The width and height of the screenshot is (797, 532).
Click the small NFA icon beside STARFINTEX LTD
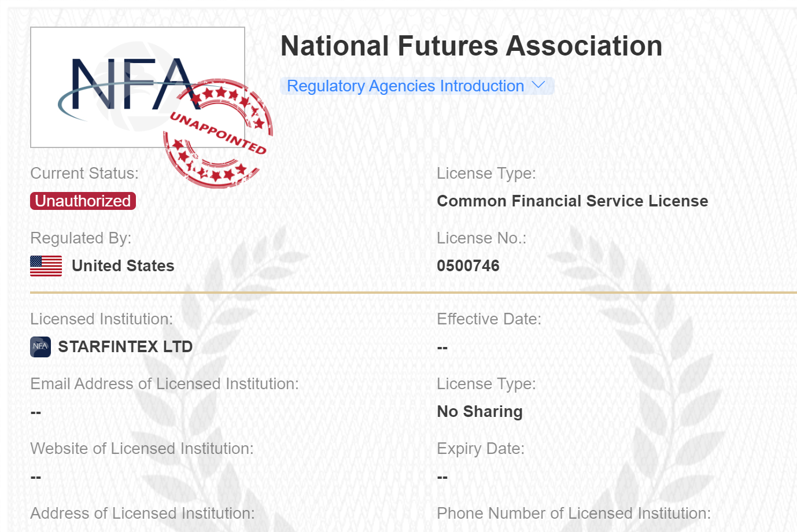point(40,347)
